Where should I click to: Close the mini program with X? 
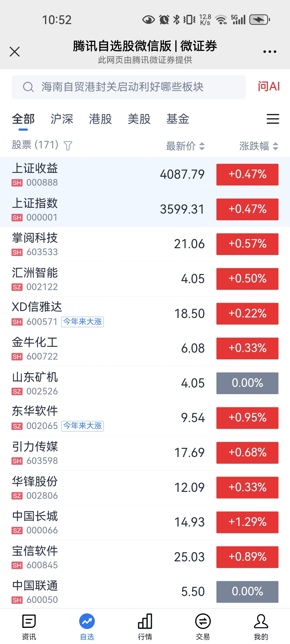coord(15,52)
